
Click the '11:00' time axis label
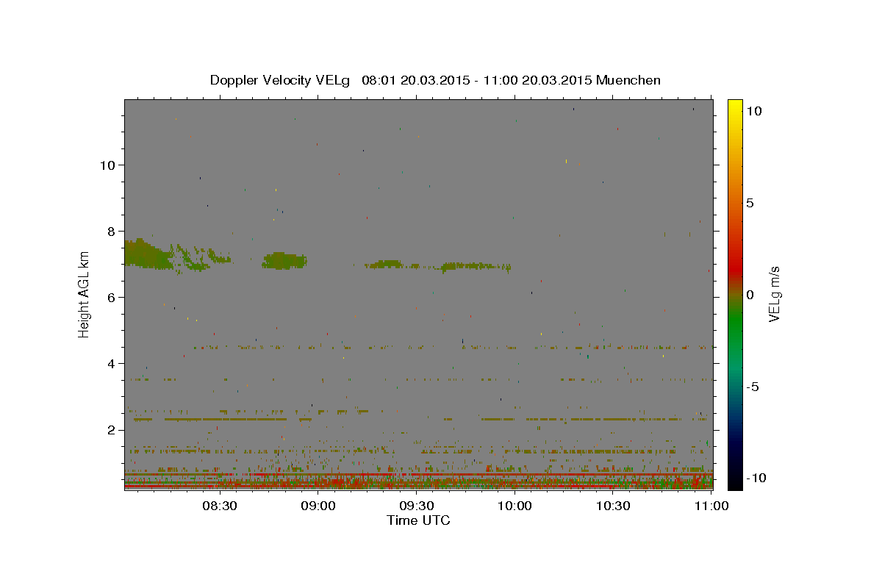coord(711,506)
